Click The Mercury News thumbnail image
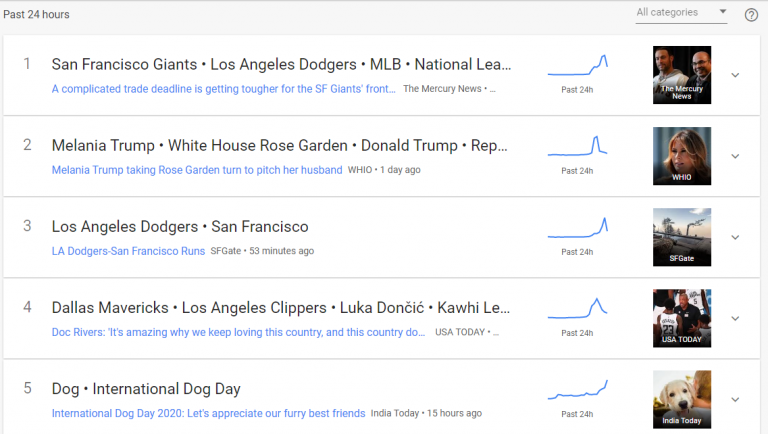The image size is (768, 434). point(681,74)
